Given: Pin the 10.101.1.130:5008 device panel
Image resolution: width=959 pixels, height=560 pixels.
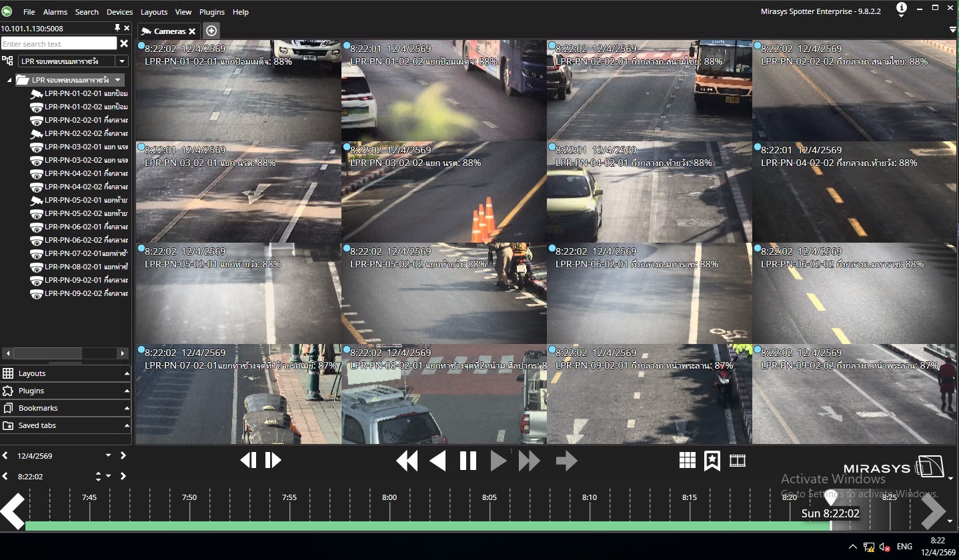Looking at the screenshot, I should [x=117, y=28].
